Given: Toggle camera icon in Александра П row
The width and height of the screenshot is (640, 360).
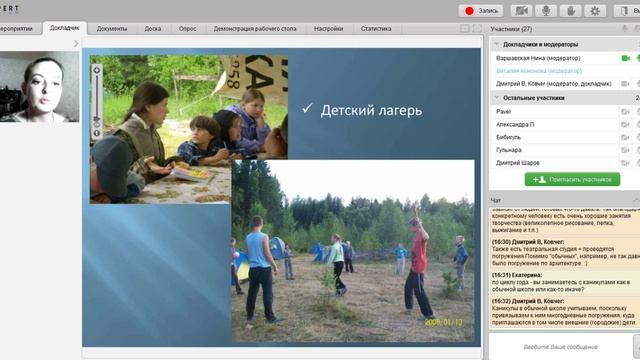Looking at the screenshot, I should pyautogui.click(x=625, y=124).
